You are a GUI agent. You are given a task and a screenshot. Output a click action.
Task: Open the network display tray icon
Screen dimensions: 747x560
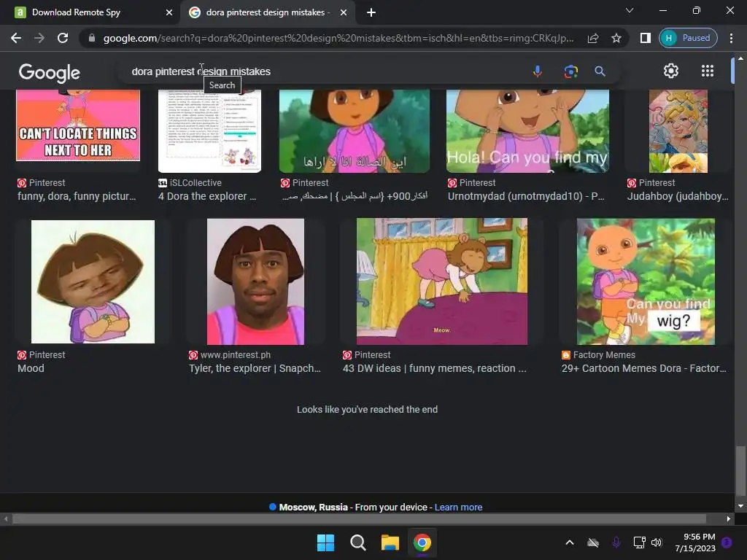(x=639, y=542)
